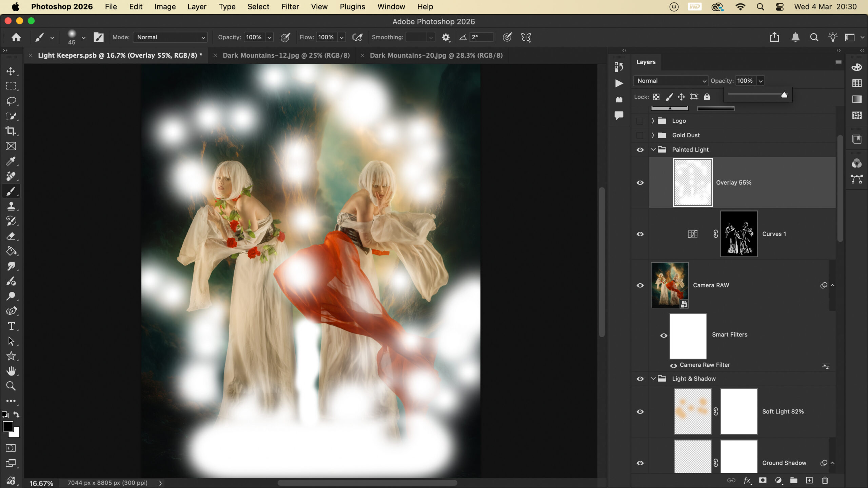Image resolution: width=868 pixels, height=488 pixels.
Task: Open the Filter menu
Action: click(290, 7)
